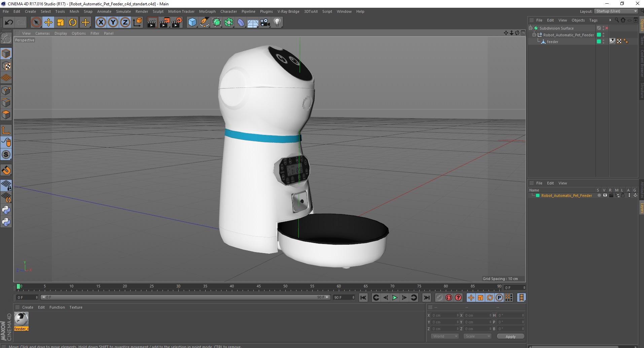644x348 pixels.
Task: Enable Polygons mode in left toolbar
Action: coord(6,115)
